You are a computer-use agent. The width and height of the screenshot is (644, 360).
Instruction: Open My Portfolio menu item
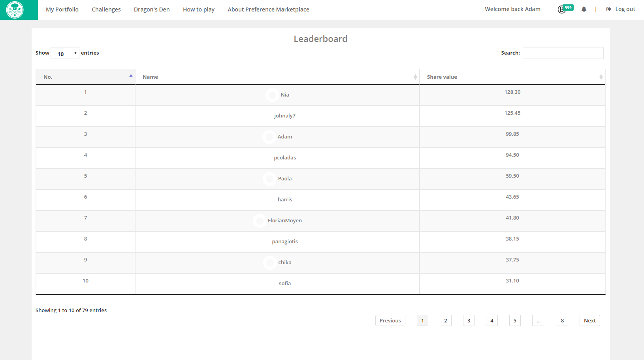(x=62, y=9)
